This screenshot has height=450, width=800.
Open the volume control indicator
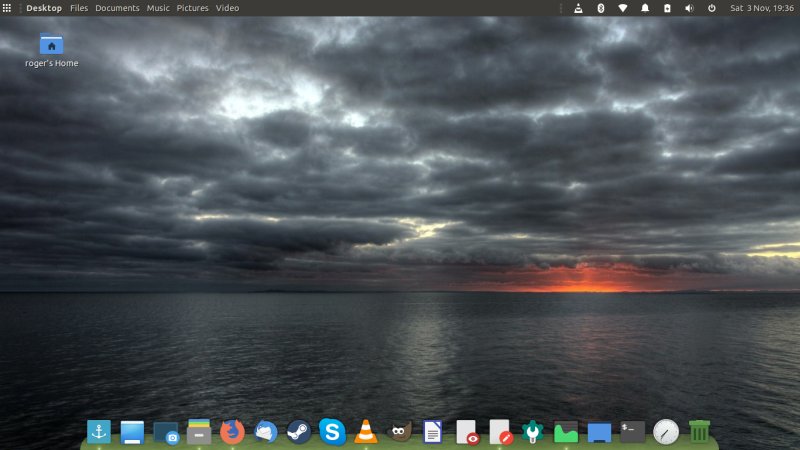689,8
